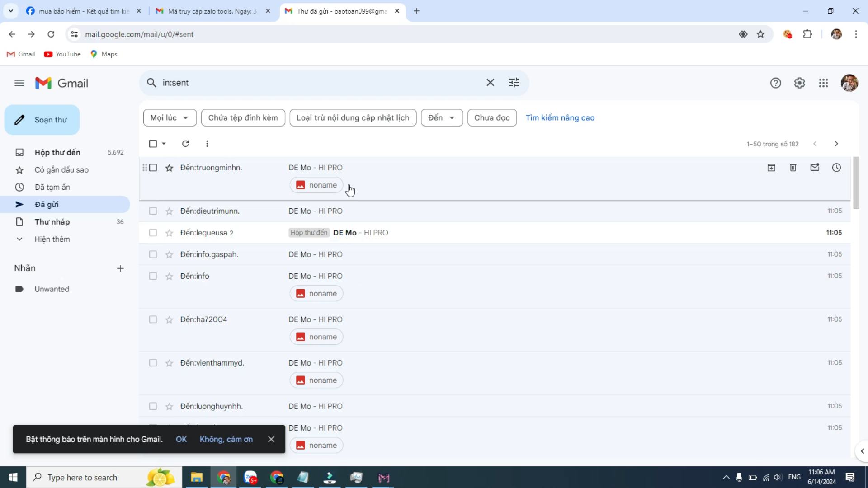
Task: Open Gmail settings gear
Action: [x=799, y=83]
